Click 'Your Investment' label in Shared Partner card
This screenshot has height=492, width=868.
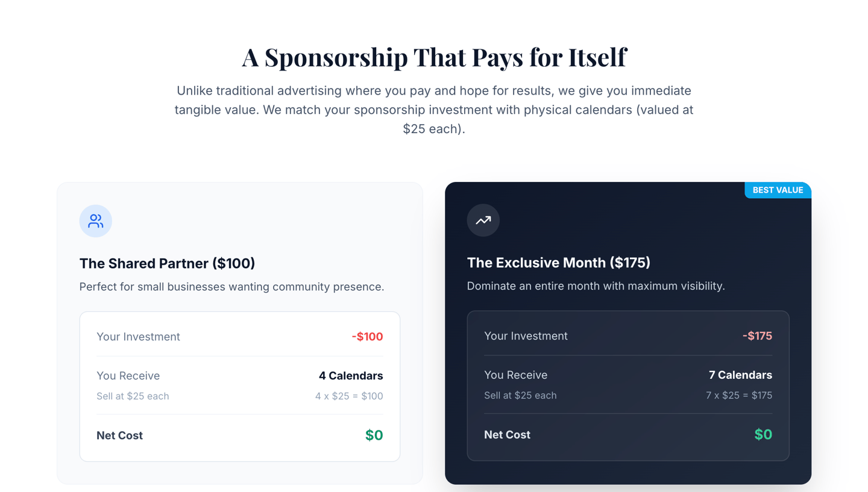pos(138,337)
